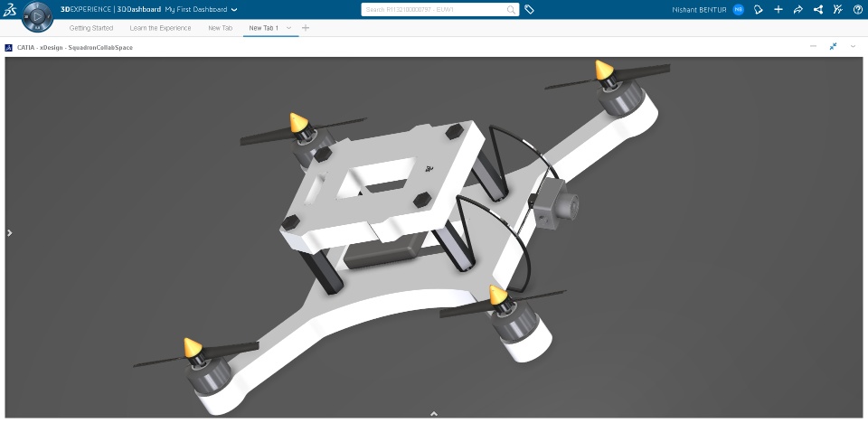Click the compass east quadrant

(x=49, y=16)
